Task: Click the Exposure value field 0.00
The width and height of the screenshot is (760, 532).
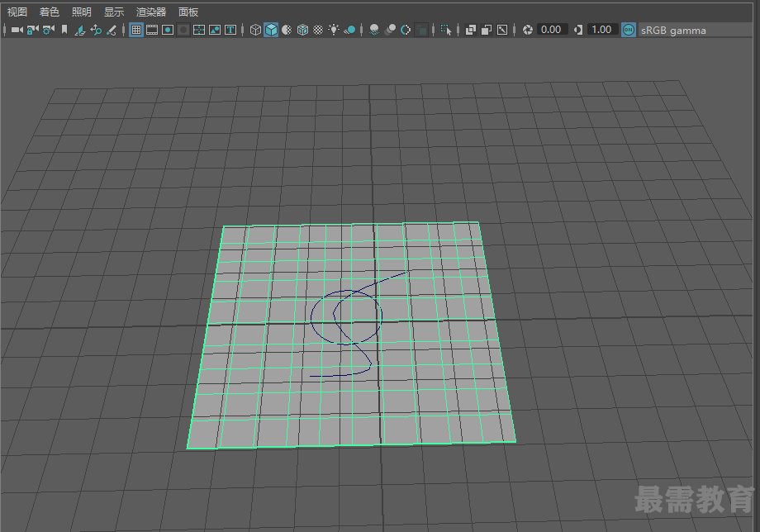Action: [x=552, y=30]
